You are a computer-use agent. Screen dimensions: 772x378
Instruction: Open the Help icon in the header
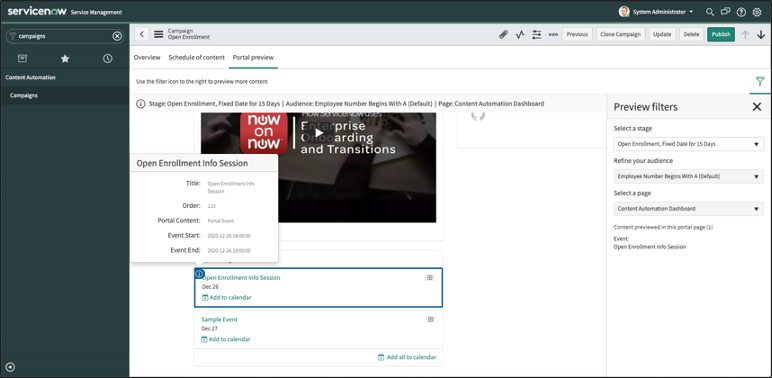tap(741, 12)
